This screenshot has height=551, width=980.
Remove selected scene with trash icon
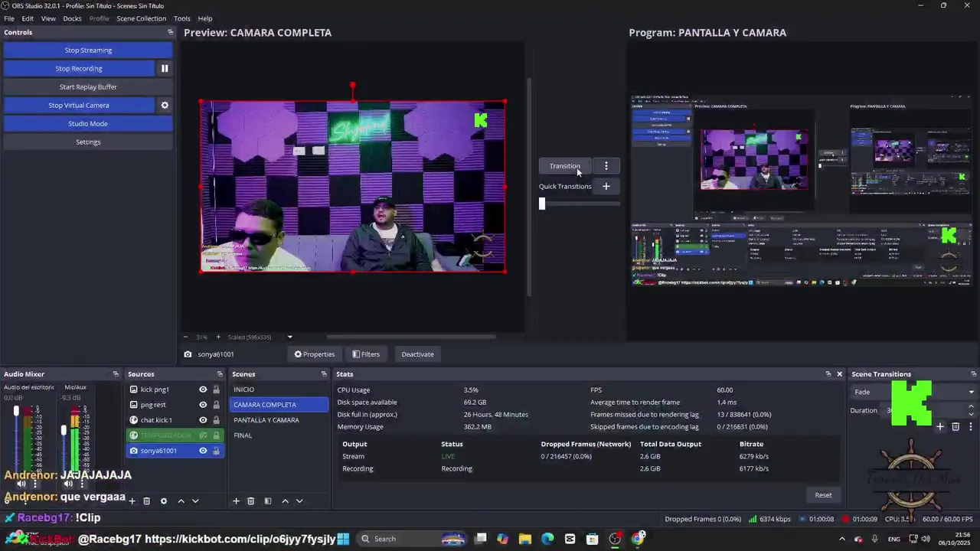(x=250, y=500)
